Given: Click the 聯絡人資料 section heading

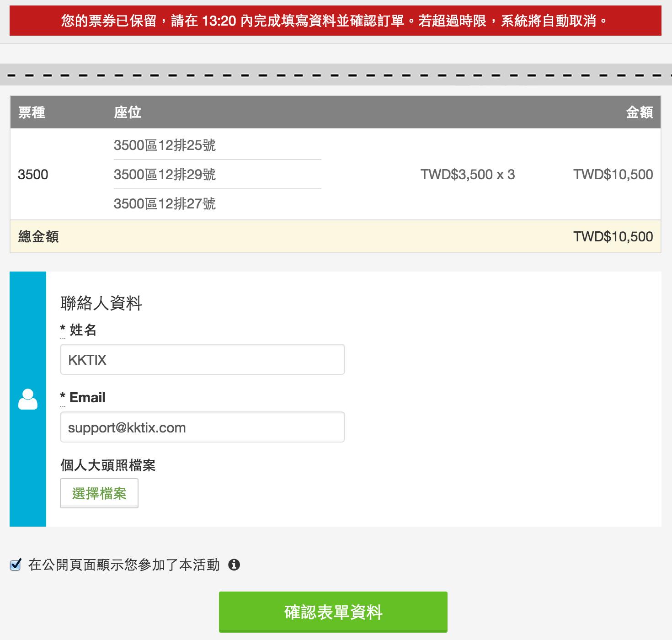Looking at the screenshot, I should [x=101, y=303].
